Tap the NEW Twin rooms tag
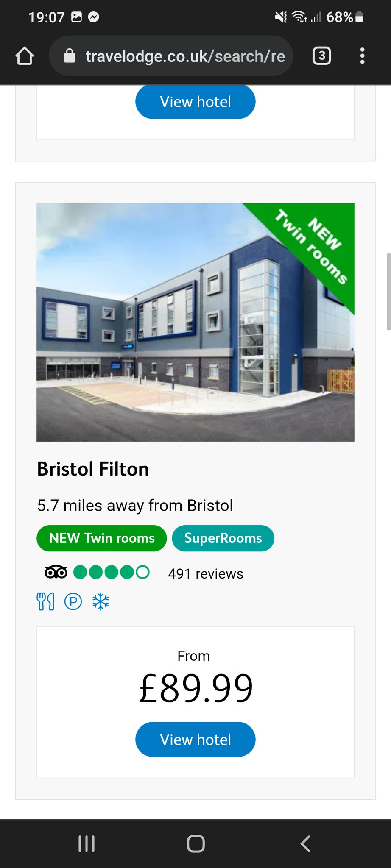 pos(102,538)
